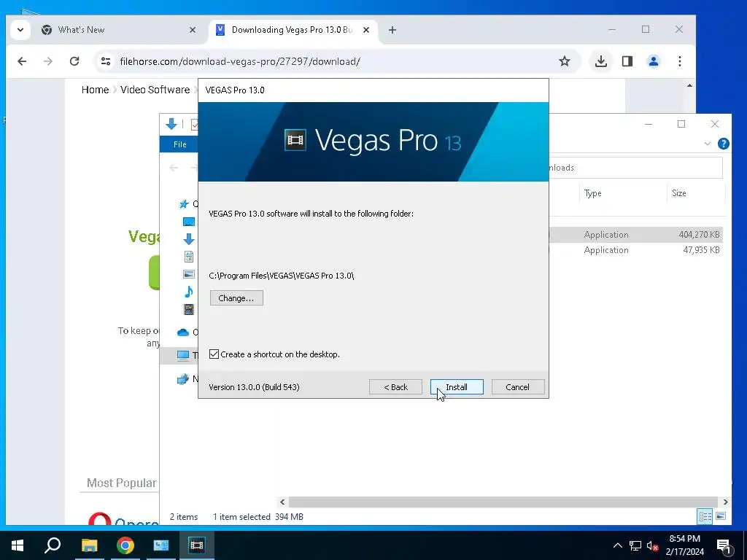
Task: Switch Explorer to large icons view
Action: pyautogui.click(x=721, y=516)
